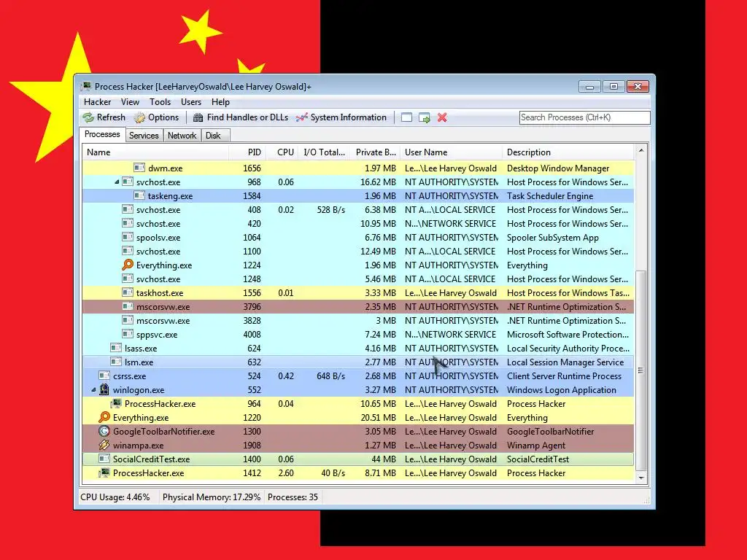Click the process list scroll up arrow

[x=641, y=150]
